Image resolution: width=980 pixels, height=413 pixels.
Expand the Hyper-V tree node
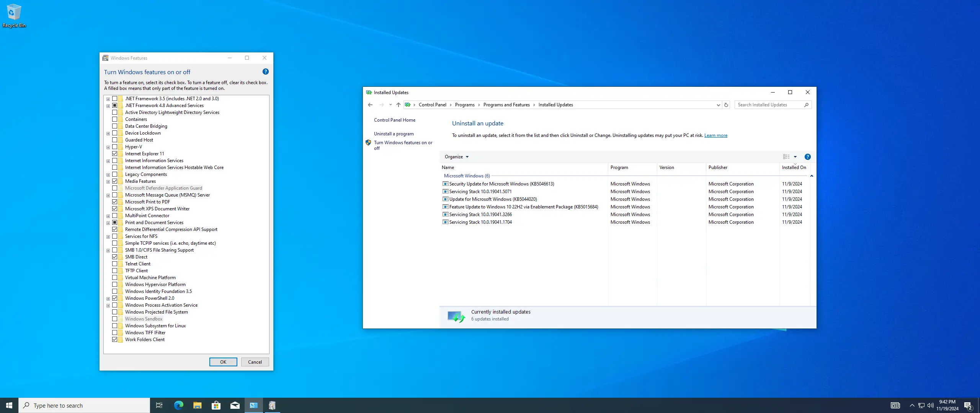click(x=108, y=147)
